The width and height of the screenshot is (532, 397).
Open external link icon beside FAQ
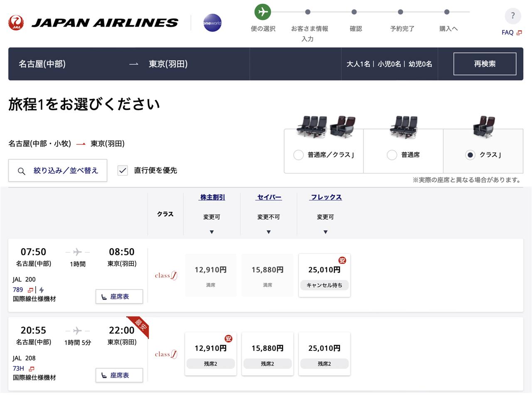coord(519,32)
